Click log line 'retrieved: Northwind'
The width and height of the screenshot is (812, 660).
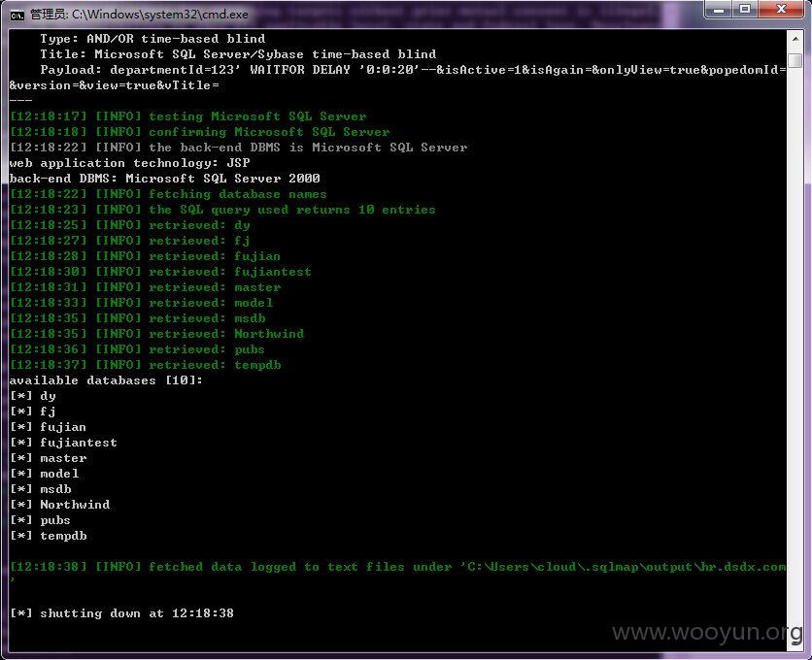[x=157, y=334]
